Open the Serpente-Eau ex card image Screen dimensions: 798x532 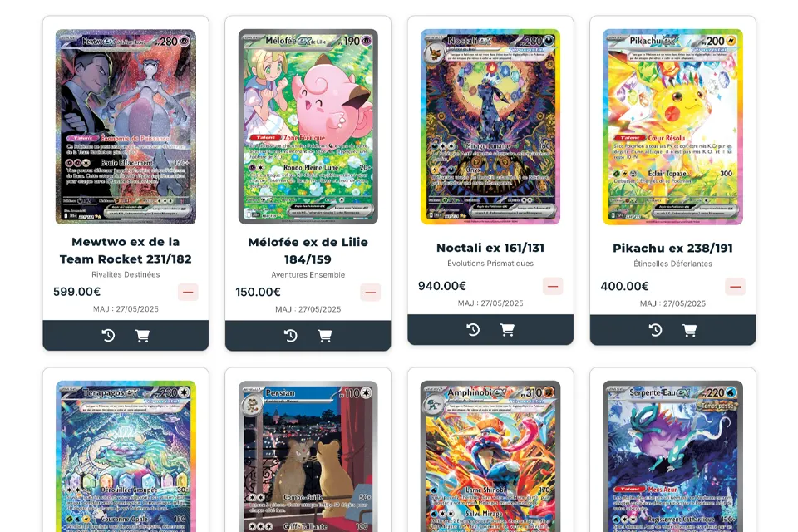672,456
